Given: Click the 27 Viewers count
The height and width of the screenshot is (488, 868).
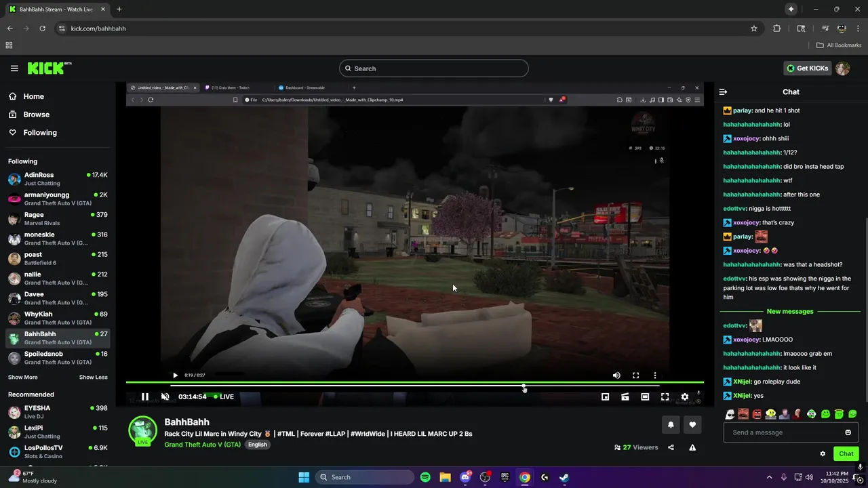Looking at the screenshot, I should coord(636,447).
